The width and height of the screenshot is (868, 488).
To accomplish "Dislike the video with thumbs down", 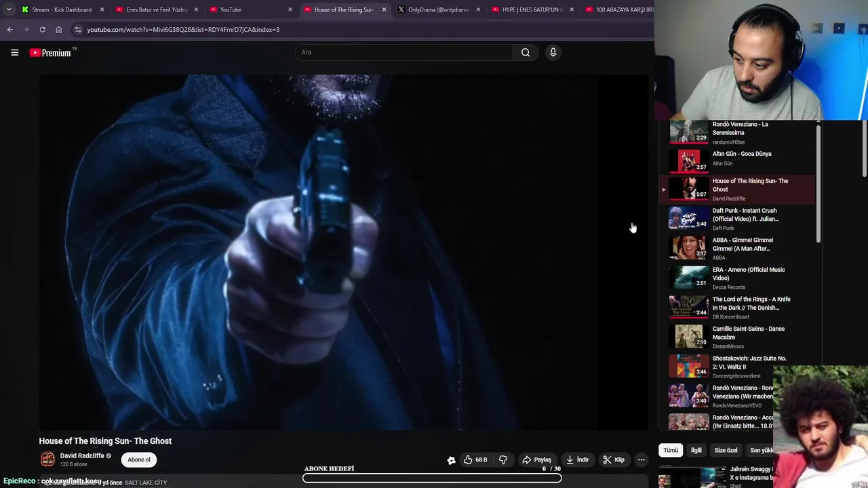I will (x=503, y=460).
